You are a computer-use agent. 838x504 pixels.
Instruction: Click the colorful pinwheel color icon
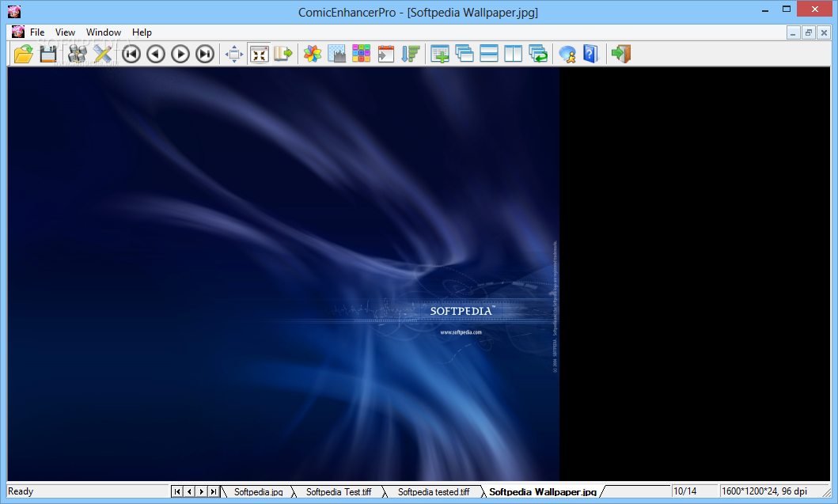click(312, 54)
